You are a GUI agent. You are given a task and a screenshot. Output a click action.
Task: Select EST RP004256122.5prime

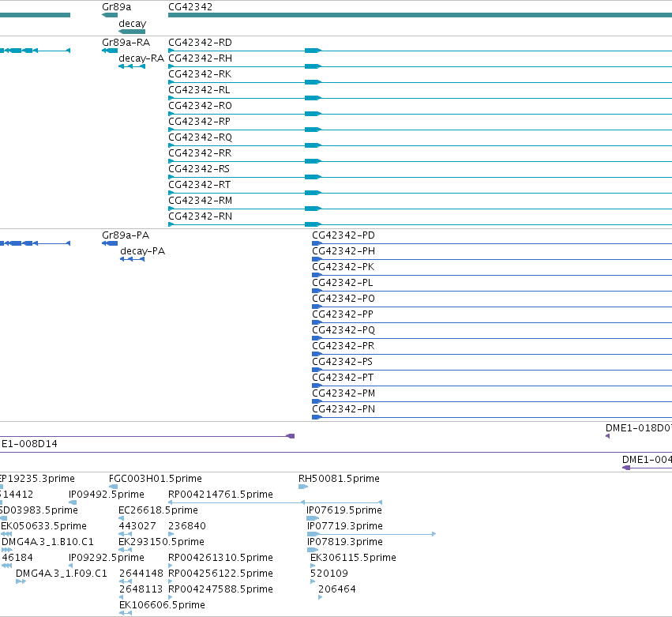pyautogui.click(x=221, y=574)
